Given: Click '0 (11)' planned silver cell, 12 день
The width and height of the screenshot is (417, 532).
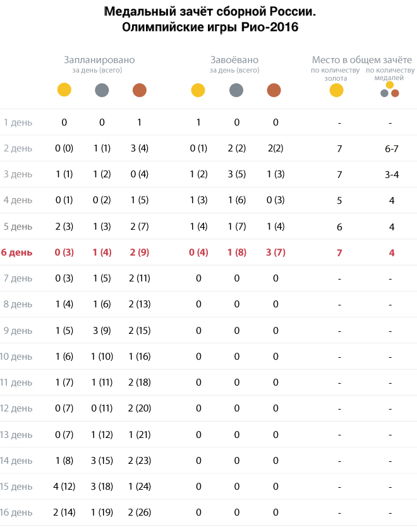Looking at the screenshot, I should [x=102, y=408].
